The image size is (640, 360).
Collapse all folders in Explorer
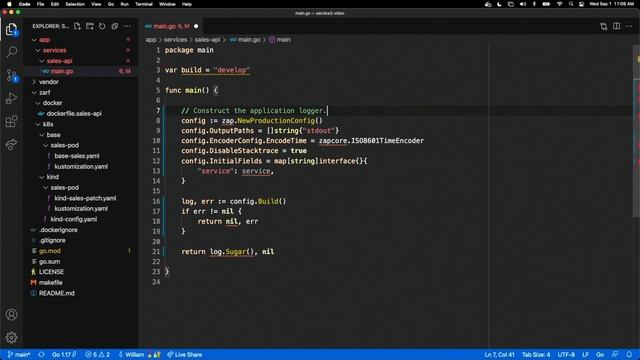coord(115,26)
